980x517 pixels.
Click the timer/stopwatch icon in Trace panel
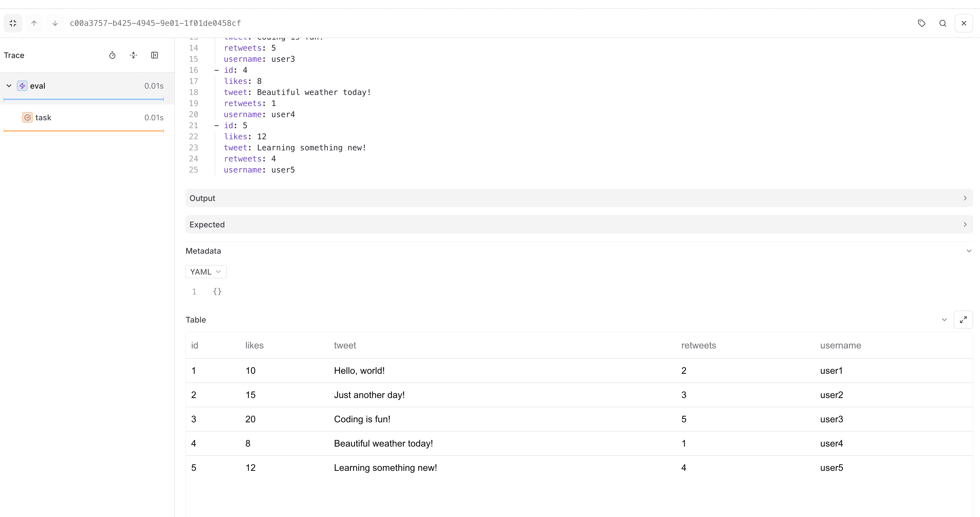(x=112, y=55)
